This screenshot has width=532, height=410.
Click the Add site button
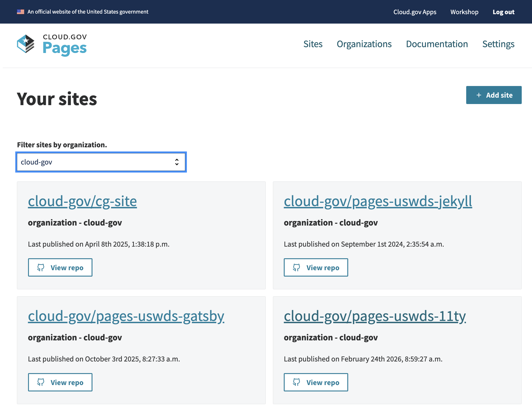494,95
